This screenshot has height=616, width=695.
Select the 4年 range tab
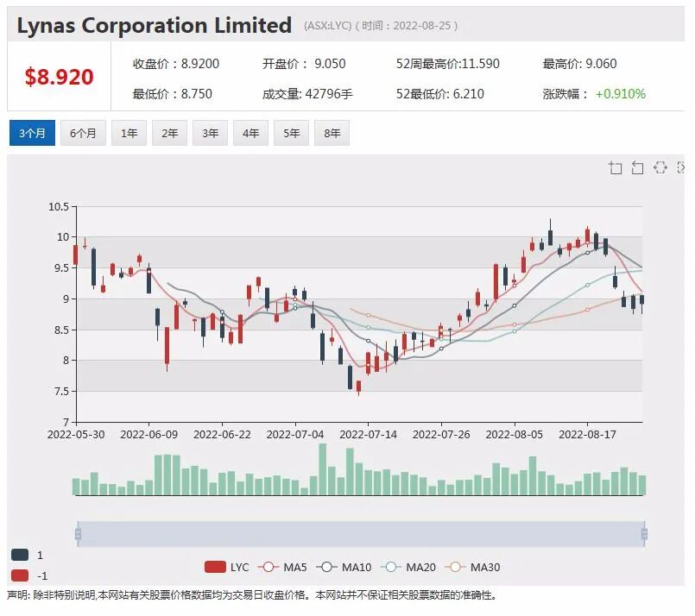click(x=251, y=133)
